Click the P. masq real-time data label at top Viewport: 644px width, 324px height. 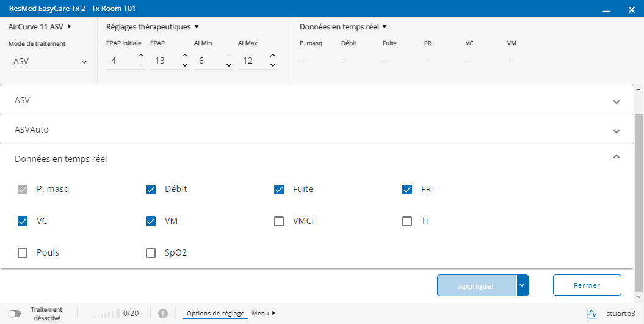[311, 43]
